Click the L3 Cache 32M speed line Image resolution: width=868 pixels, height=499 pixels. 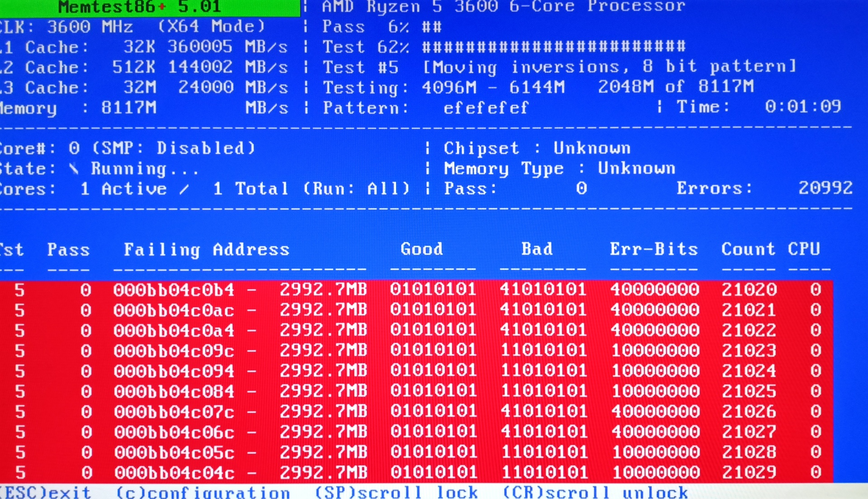point(144,87)
